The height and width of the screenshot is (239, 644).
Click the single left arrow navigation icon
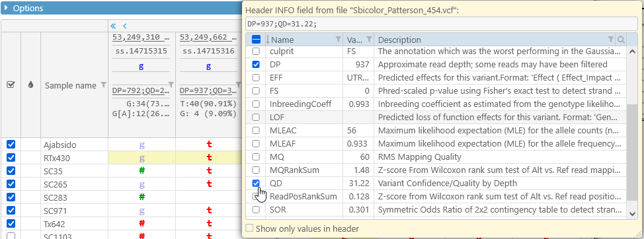pyautogui.click(x=125, y=26)
